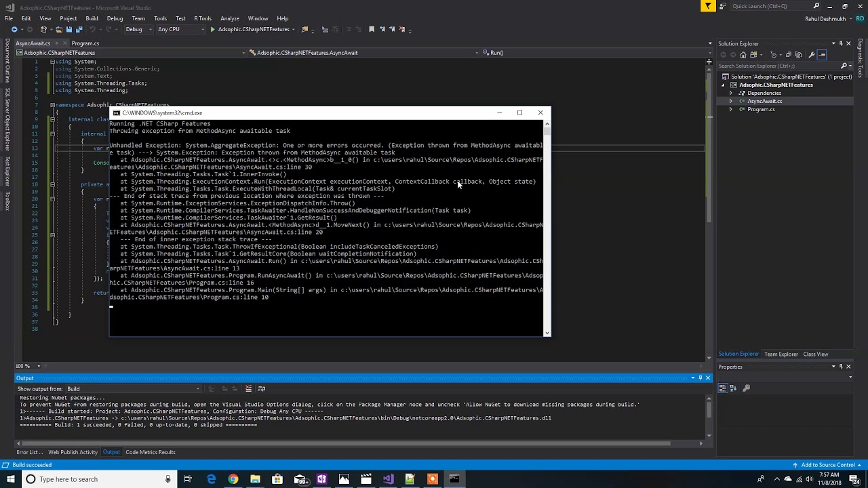Expand the Dependencies node in Solution Explorer
The height and width of the screenshot is (488, 868).
pos(731,93)
